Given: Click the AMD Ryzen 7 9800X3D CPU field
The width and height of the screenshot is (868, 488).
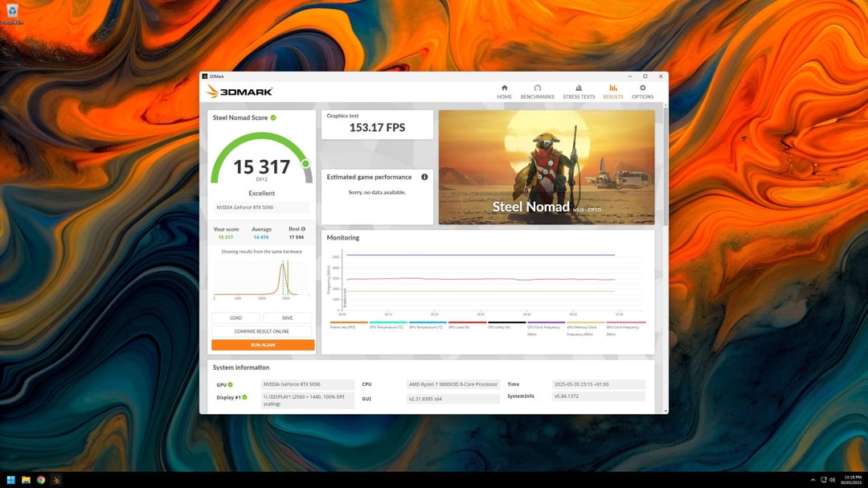Looking at the screenshot, I should (452, 384).
